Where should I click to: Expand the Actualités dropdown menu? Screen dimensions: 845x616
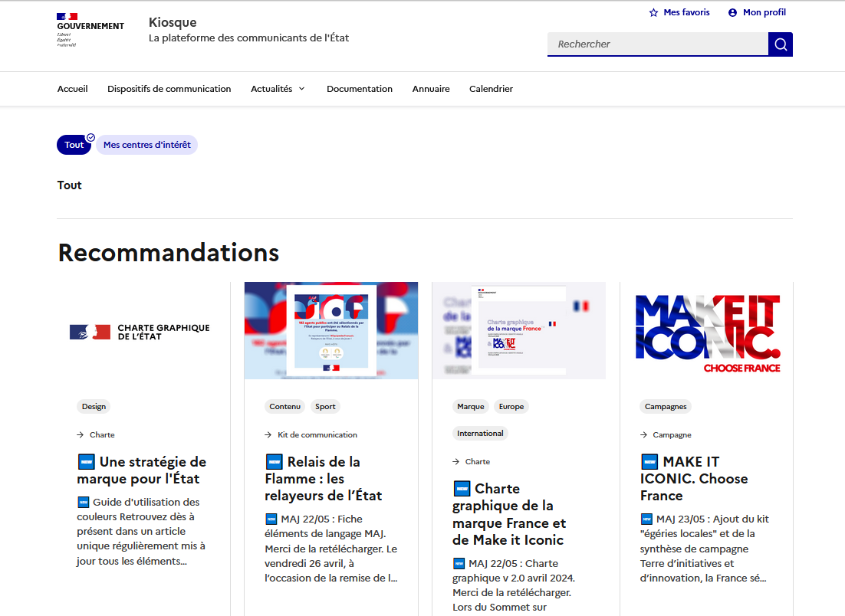pos(278,89)
